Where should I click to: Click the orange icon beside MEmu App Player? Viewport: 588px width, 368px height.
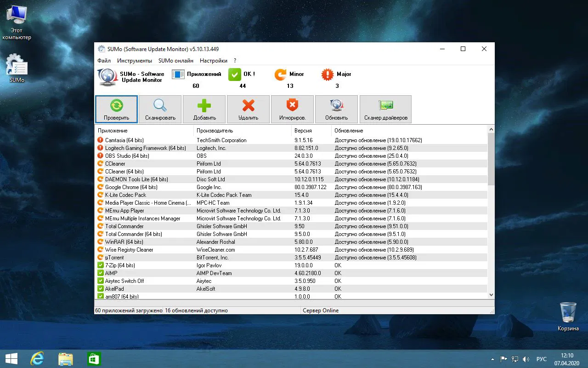pos(101,211)
